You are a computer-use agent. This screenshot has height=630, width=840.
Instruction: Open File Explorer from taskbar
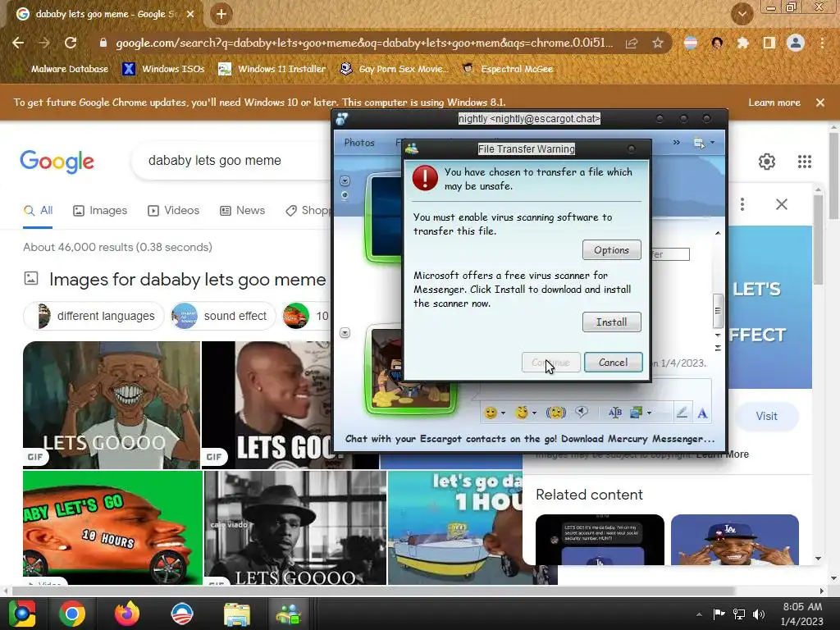pyautogui.click(x=236, y=614)
